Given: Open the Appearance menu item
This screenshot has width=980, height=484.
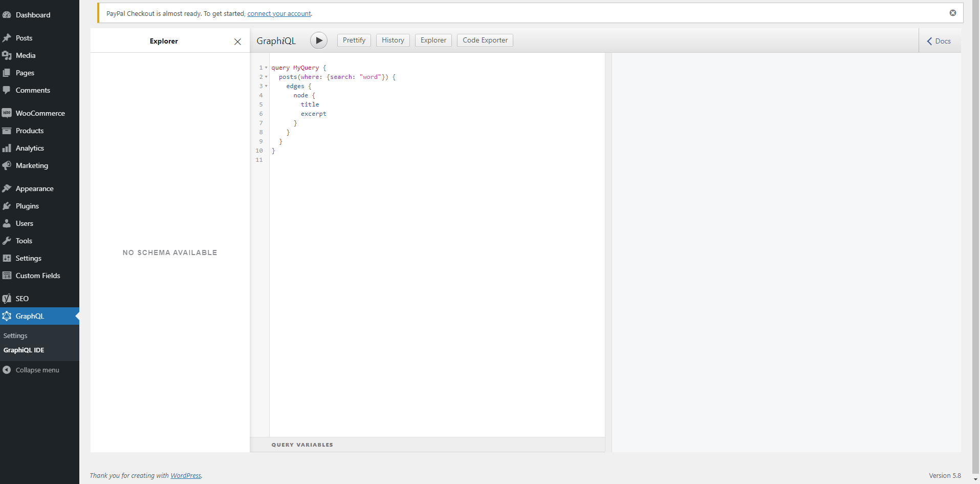Looking at the screenshot, I should [x=39, y=188].
